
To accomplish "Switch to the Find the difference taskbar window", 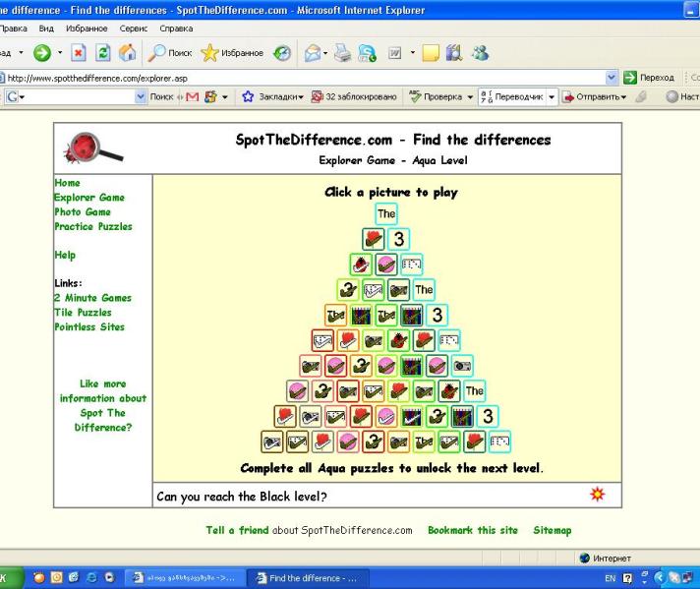I will (308, 578).
